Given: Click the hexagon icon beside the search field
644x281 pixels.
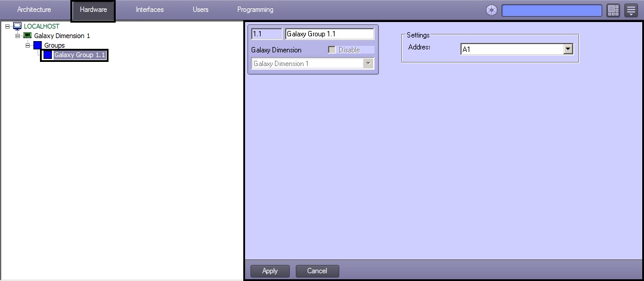Looking at the screenshot, I should click(x=491, y=10).
